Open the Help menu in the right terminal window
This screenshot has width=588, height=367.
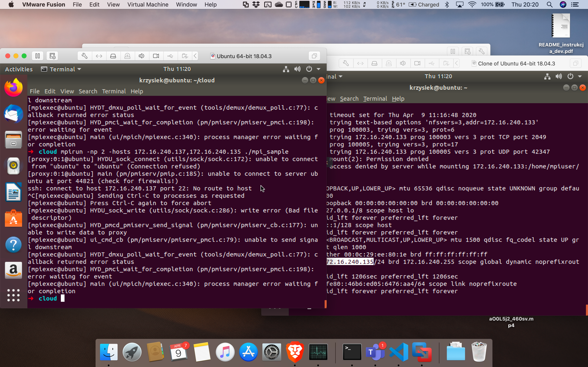point(398,99)
